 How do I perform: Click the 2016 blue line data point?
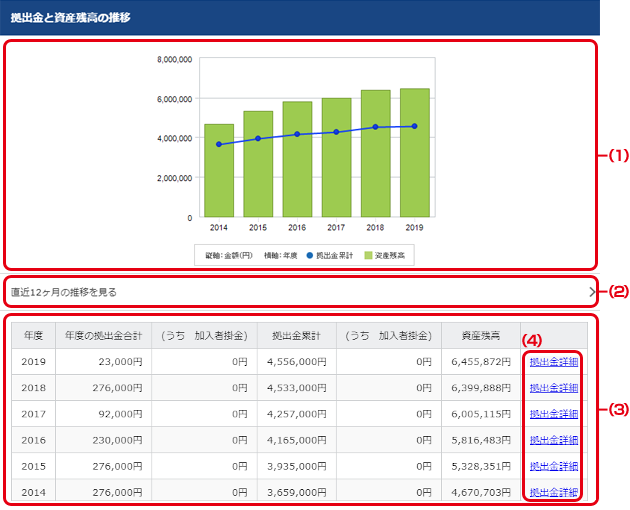click(297, 134)
